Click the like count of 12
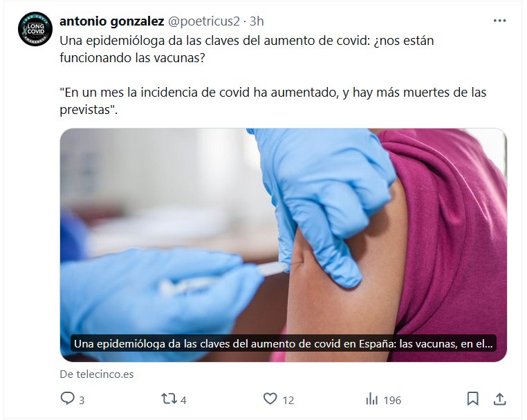Image resolution: width=527 pixels, height=420 pixels. [x=288, y=400]
